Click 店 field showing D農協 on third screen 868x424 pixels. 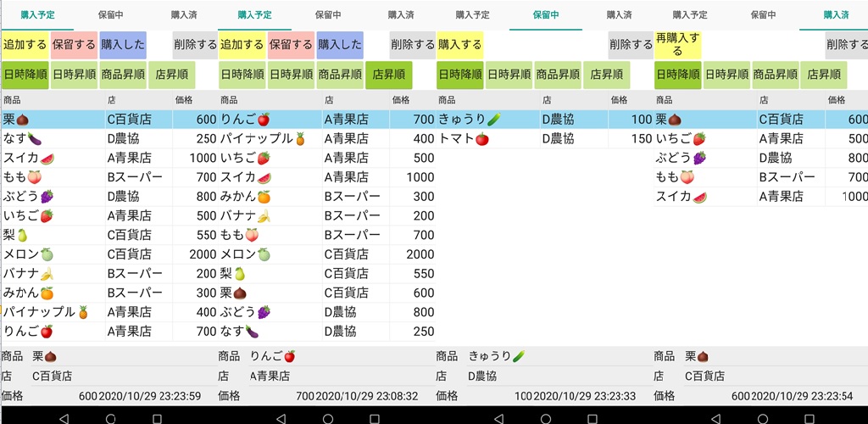(559, 376)
